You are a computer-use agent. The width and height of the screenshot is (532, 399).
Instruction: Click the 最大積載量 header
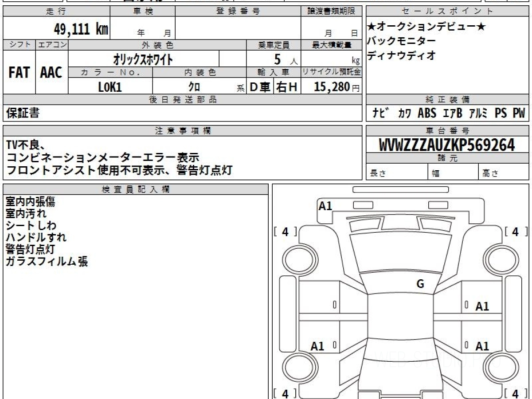point(332,45)
